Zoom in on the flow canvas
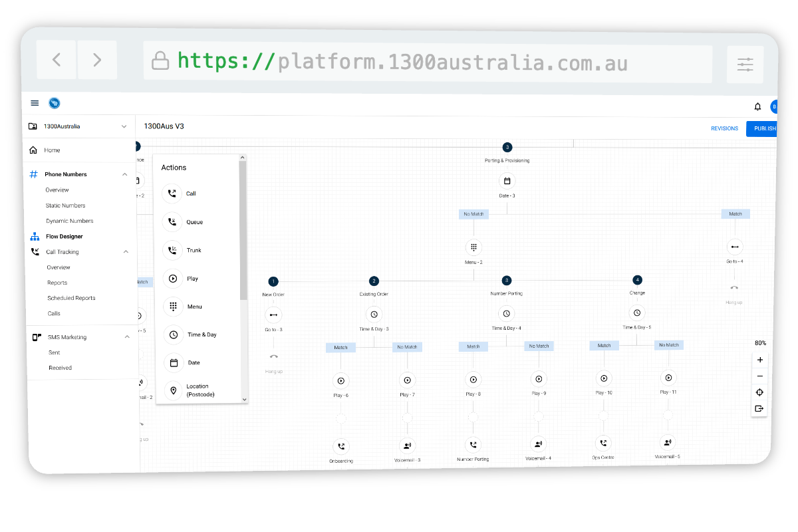This screenshot has width=798, height=532. [x=760, y=360]
